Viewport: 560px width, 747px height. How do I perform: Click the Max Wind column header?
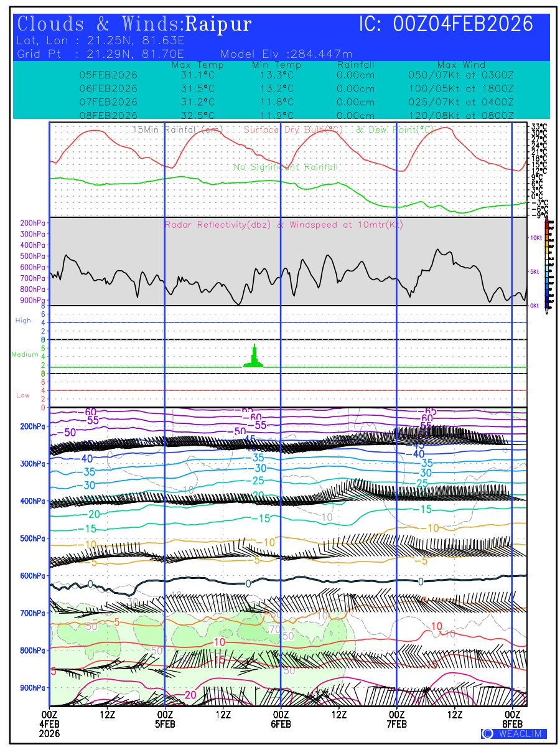pos(461,65)
